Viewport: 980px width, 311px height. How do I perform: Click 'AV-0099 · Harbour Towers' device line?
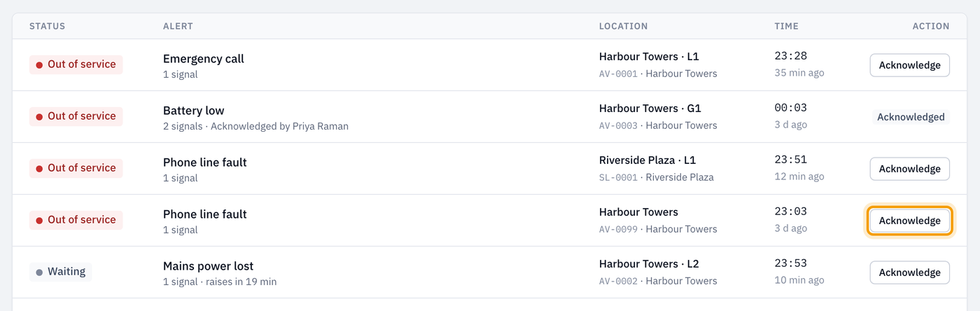(658, 229)
